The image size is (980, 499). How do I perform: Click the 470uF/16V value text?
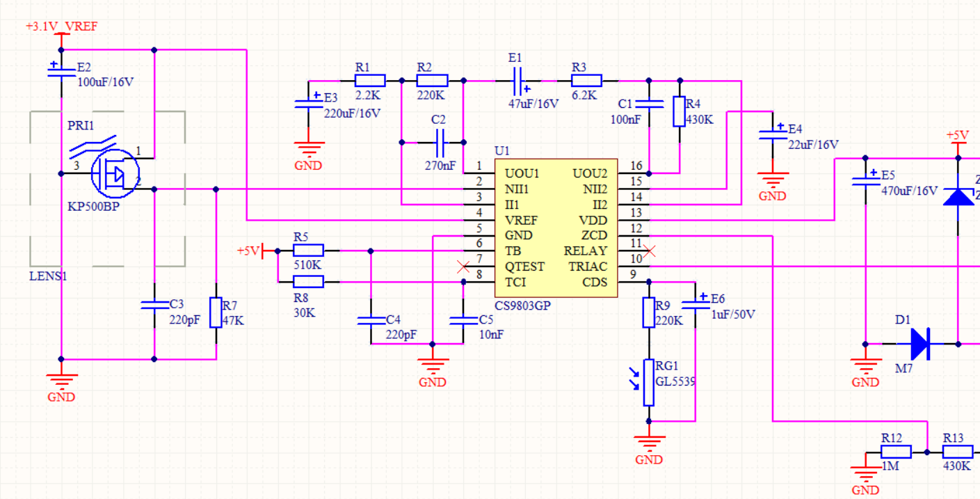[909, 190]
